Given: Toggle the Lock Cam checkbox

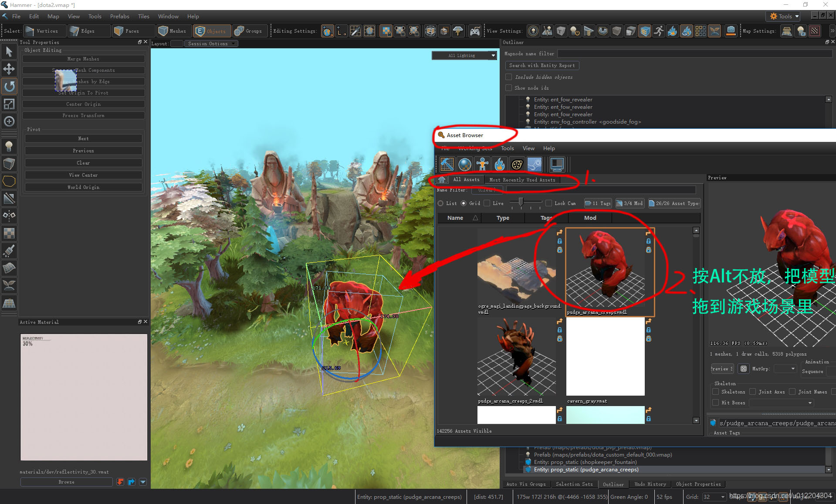Looking at the screenshot, I should coord(549,203).
